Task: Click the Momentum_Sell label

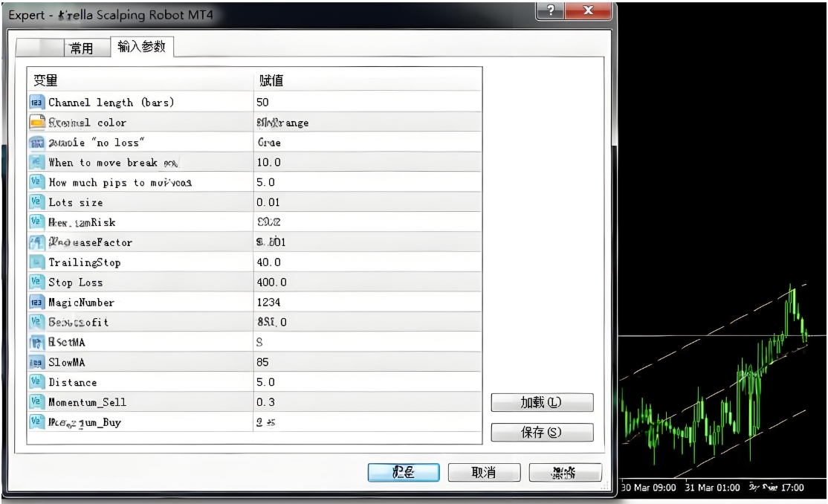Action: pos(87,402)
